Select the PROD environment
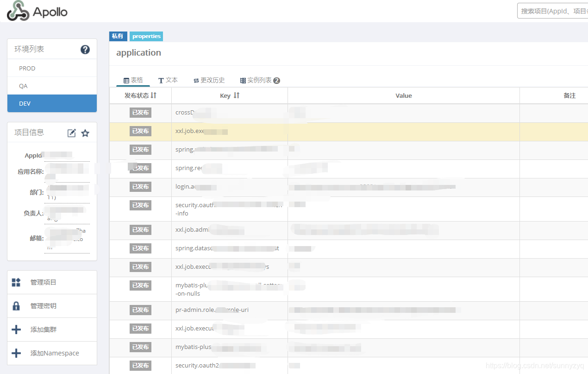Screen dimensions: 588x374 click(27, 68)
